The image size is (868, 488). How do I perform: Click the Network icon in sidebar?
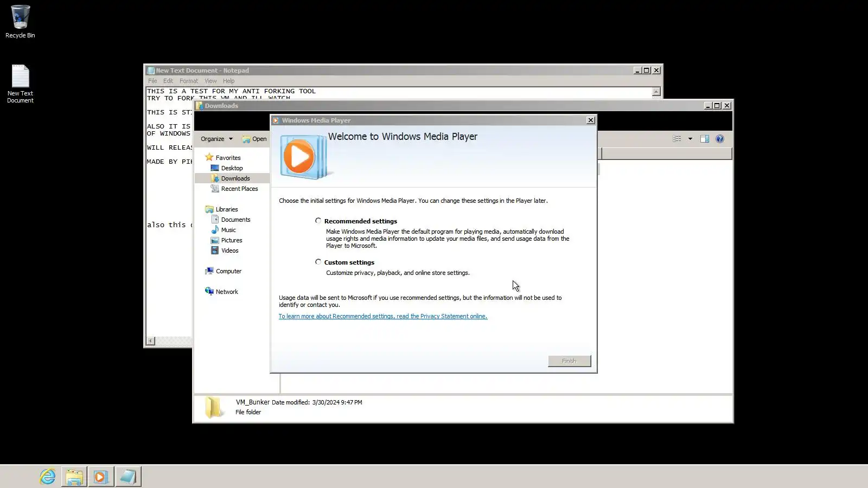tap(209, 291)
